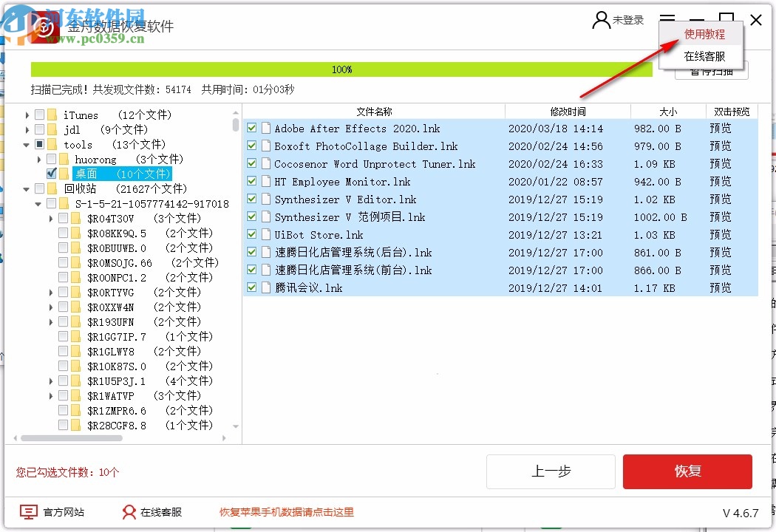Click the file icon beside UiBot Store.lnk

pyautogui.click(x=266, y=234)
